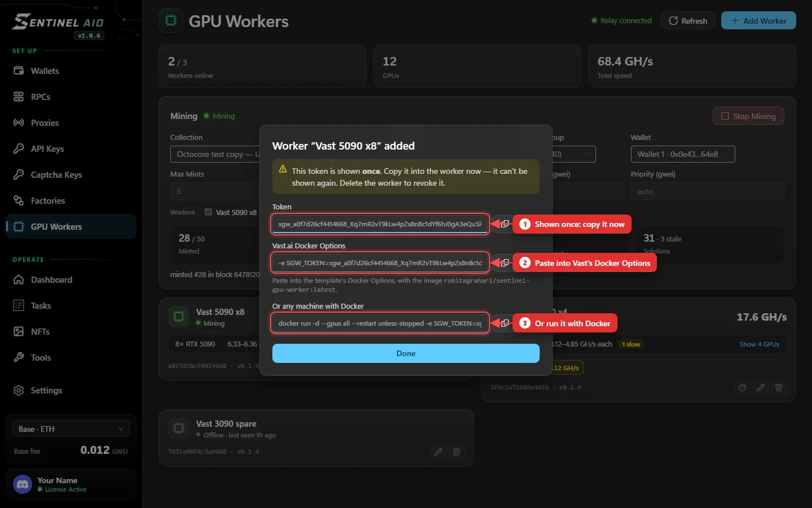812x508 pixels.
Task: Click power icon on worker 3f9c2a71b08e4d16
Action: [743, 387]
